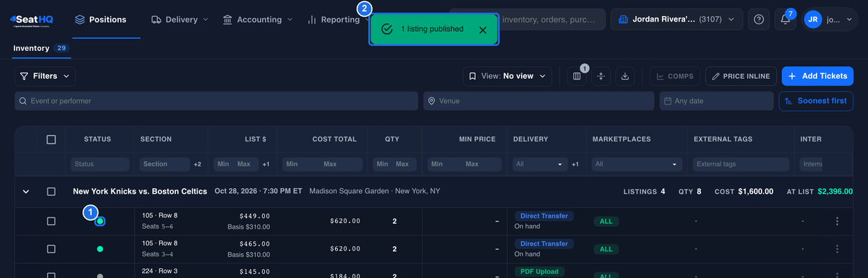Open the Delivery All filter dropdown
Screen dimensions: 868x278
coord(540,164)
